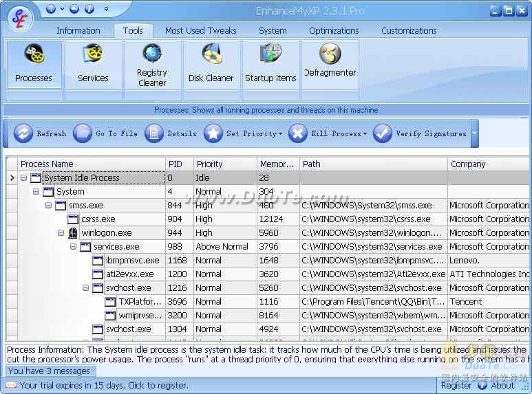
Task: Sort by the Process Name column header
Action: click(92, 164)
